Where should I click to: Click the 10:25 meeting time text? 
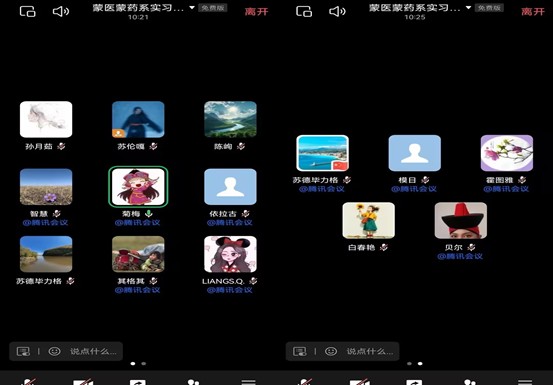pos(415,17)
